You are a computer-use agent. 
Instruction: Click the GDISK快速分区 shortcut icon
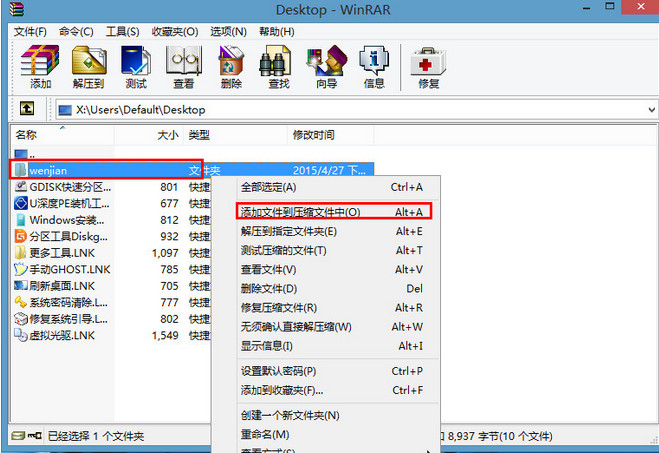point(21,187)
